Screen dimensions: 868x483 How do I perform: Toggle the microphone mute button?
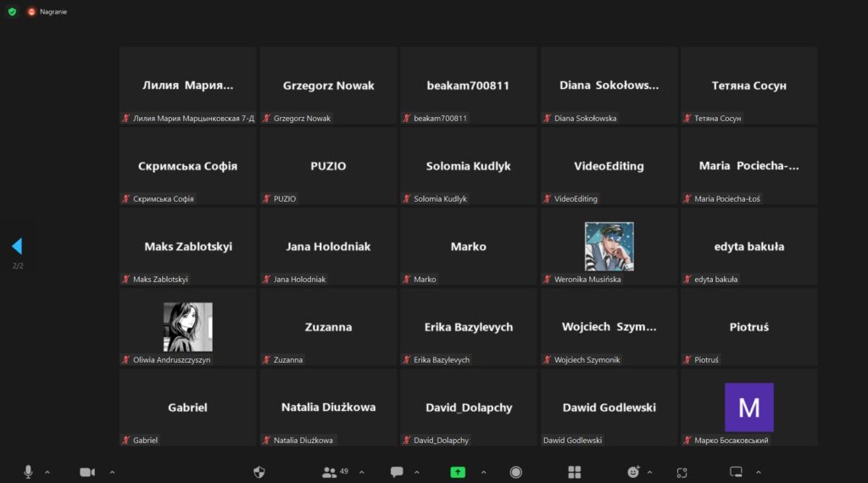28,472
